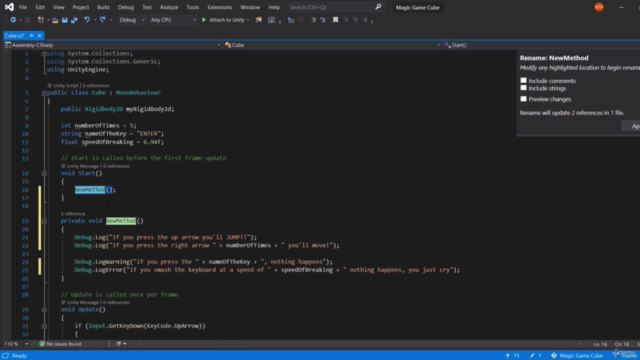Collapse the if block at line 31
The height and width of the screenshot is (360, 640).
[x=44, y=326]
